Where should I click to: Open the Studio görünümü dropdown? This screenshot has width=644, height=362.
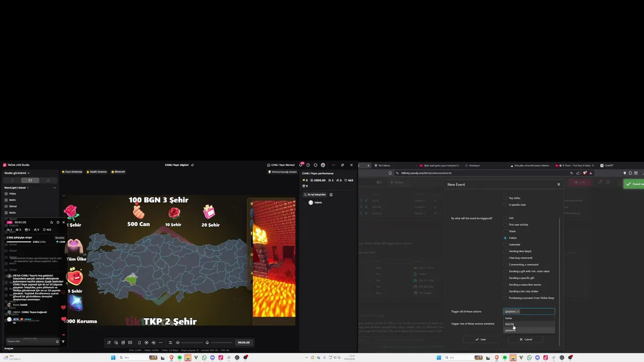pyautogui.click(x=17, y=173)
